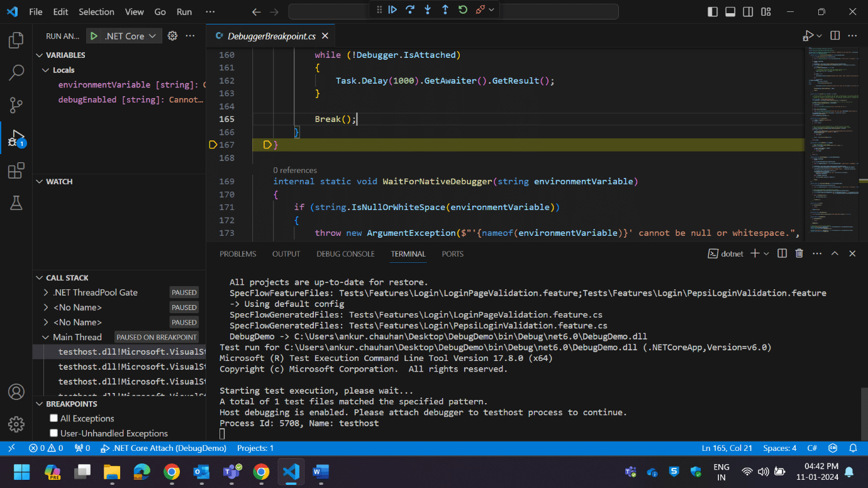
Task: Click .NET Core Attach (DebugDemo) status item
Action: 164,448
